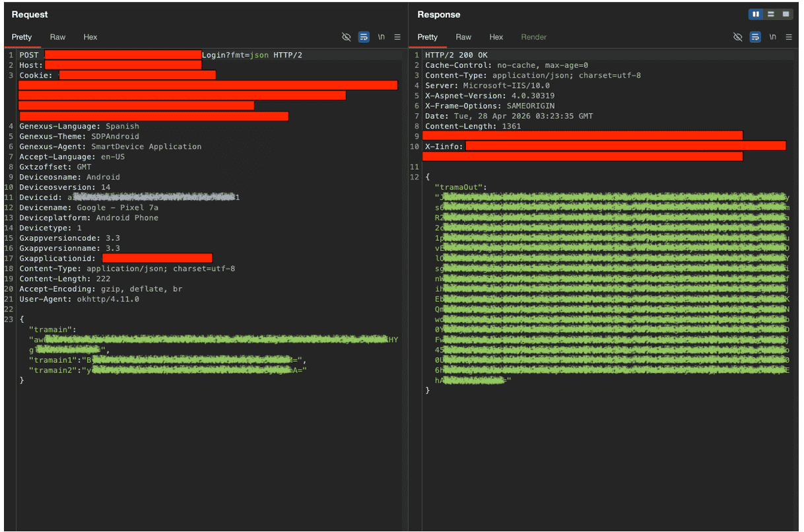Viewport: 804px width, 532px height.
Task: Switch Request view to Pretty tab
Action: pos(22,37)
